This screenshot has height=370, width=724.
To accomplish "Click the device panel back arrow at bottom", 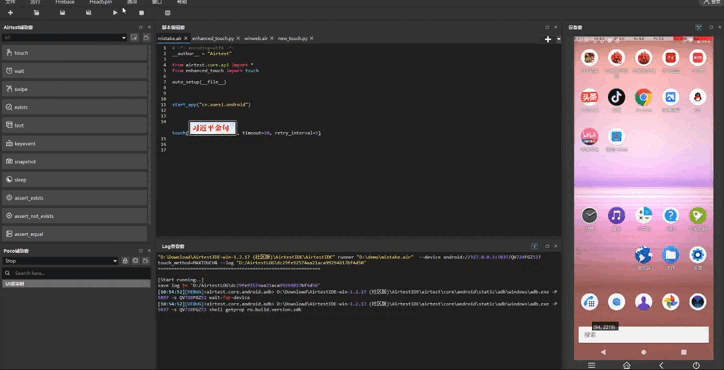I will pos(661,365).
